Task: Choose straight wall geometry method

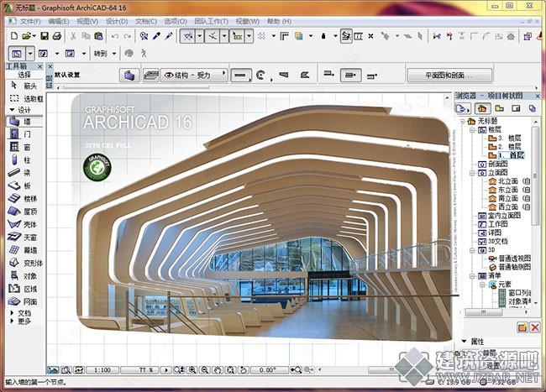Action: coord(240,76)
